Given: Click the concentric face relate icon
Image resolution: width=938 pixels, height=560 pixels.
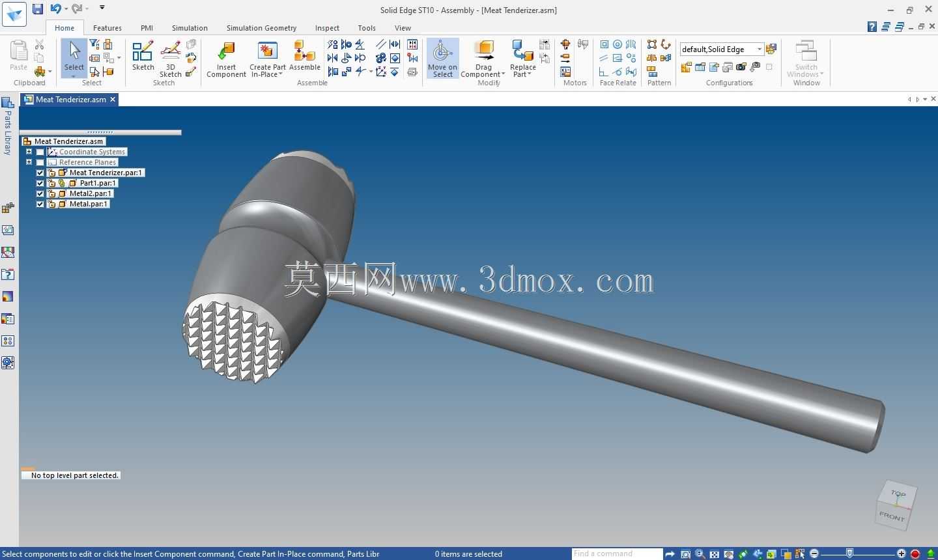Looking at the screenshot, I should pyautogui.click(x=618, y=44).
